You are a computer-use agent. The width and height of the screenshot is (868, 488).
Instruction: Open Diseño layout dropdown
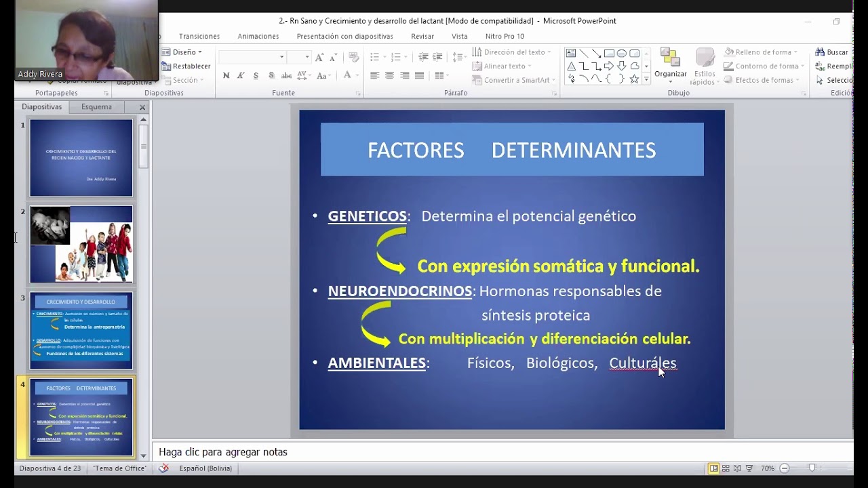[182, 52]
